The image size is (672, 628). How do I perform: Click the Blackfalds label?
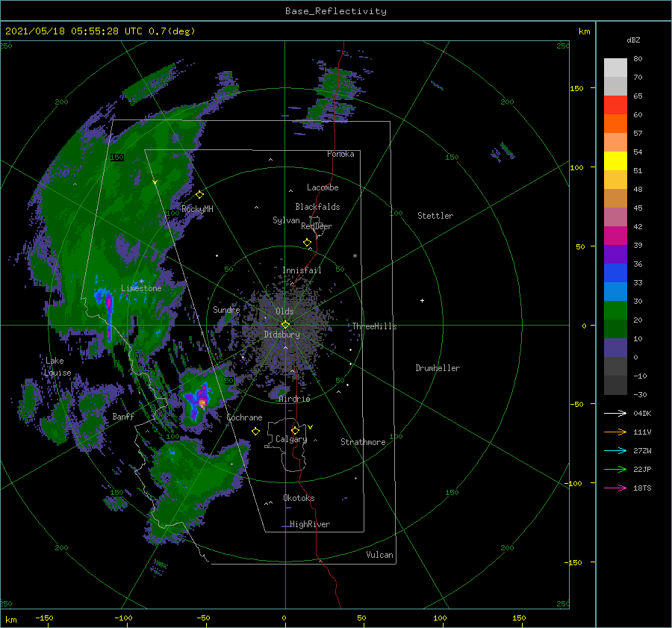[317, 207]
